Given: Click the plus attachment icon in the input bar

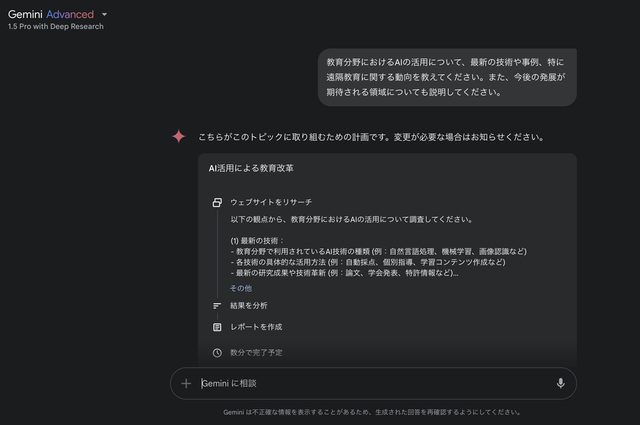Looking at the screenshot, I should click(186, 383).
